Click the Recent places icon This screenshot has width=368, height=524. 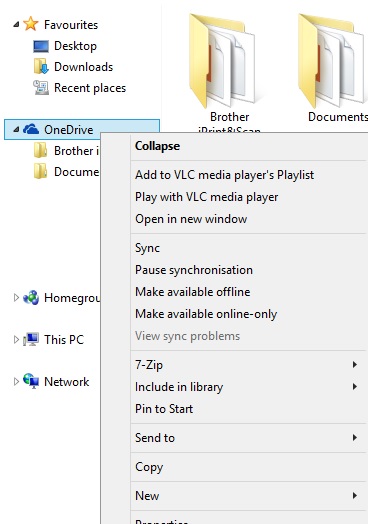click(41, 88)
